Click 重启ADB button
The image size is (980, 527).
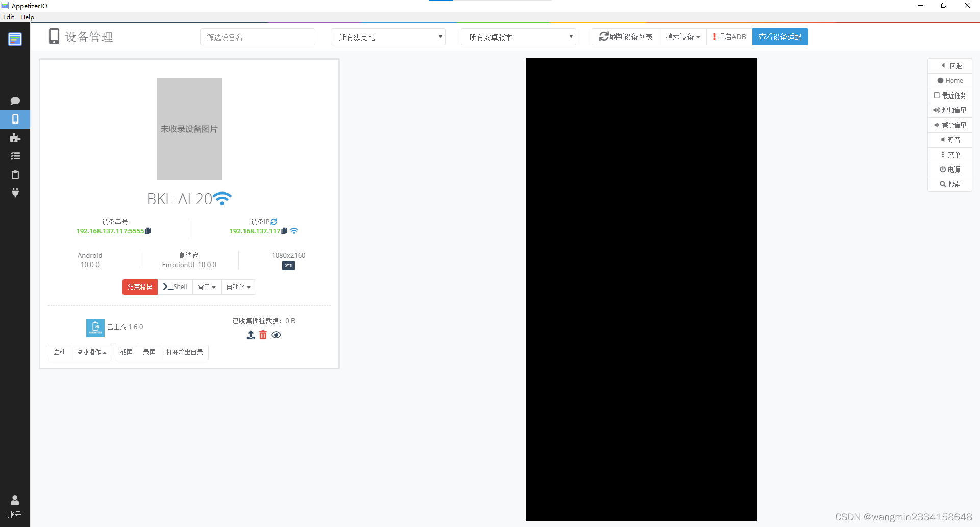[x=729, y=37]
